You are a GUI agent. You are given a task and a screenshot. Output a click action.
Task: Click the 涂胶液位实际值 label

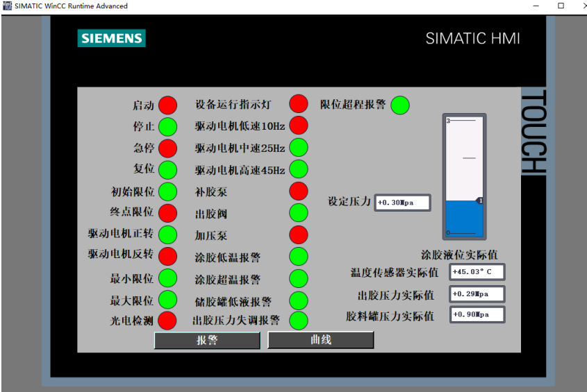coord(459,255)
